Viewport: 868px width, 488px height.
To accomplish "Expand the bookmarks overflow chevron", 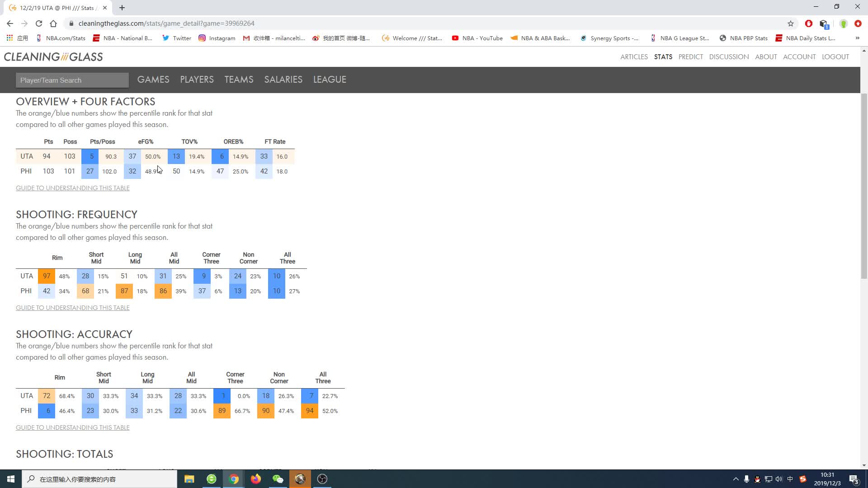I will click(x=857, y=38).
